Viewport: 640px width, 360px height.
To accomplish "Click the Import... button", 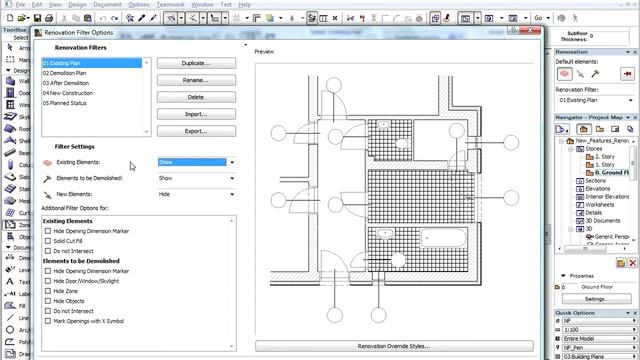I will pyautogui.click(x=196, y=114).
